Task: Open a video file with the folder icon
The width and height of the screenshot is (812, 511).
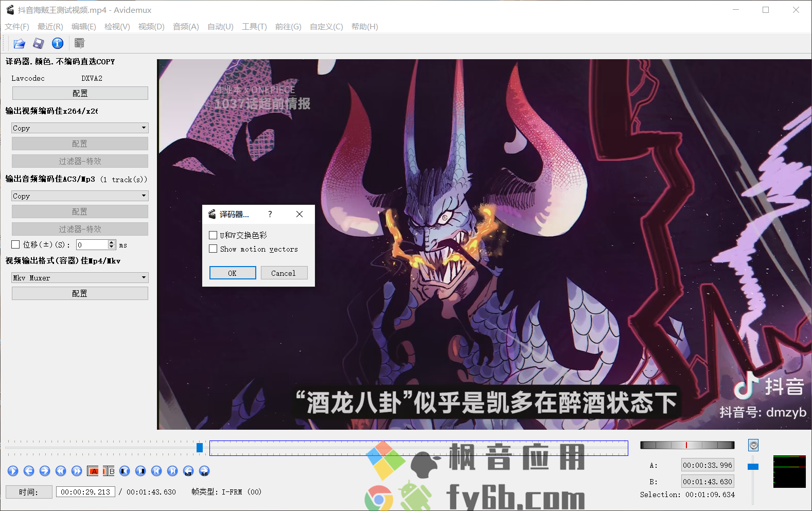Action: [19, 44]
